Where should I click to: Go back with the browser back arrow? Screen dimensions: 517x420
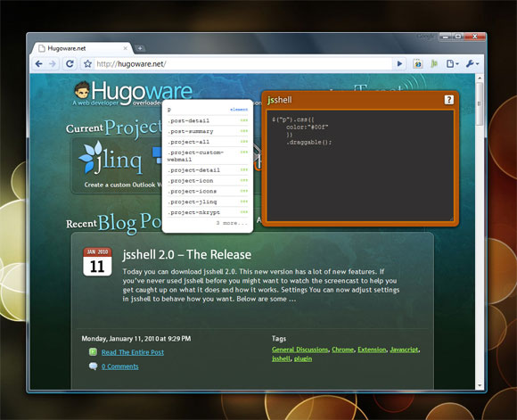39,63
